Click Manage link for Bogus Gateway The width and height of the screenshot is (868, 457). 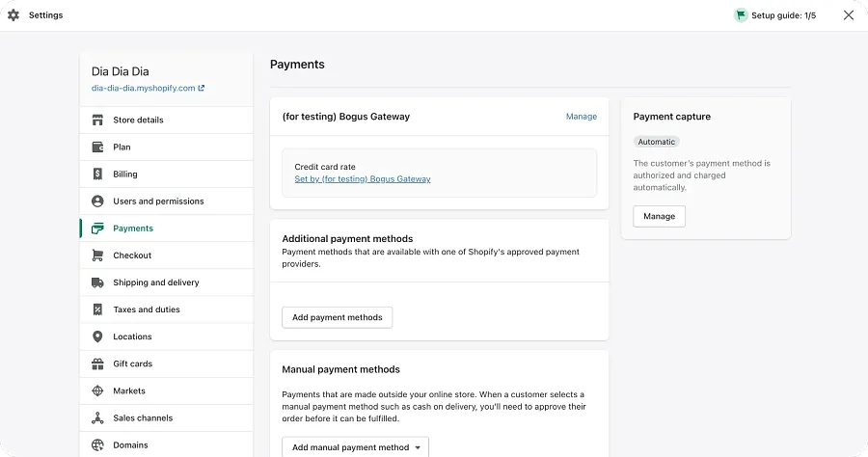click(582, 117)
